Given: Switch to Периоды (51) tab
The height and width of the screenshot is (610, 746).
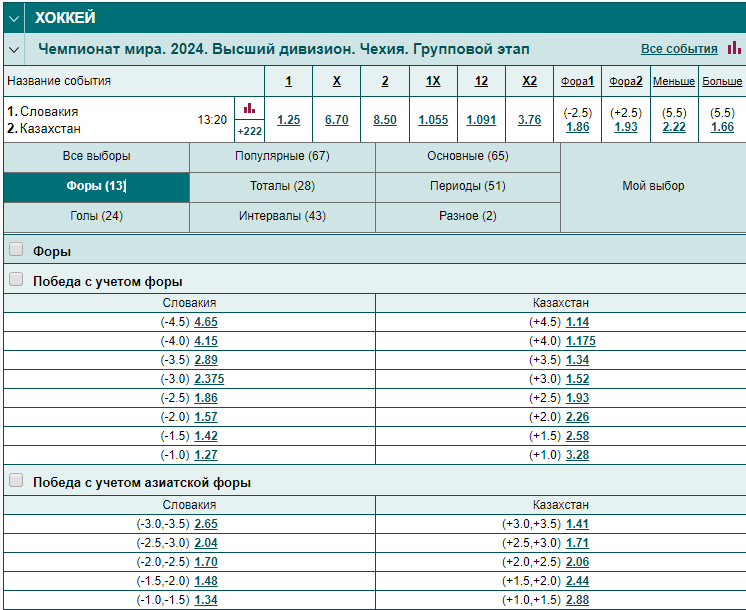Looking at the screenshot, I should 468,187.
